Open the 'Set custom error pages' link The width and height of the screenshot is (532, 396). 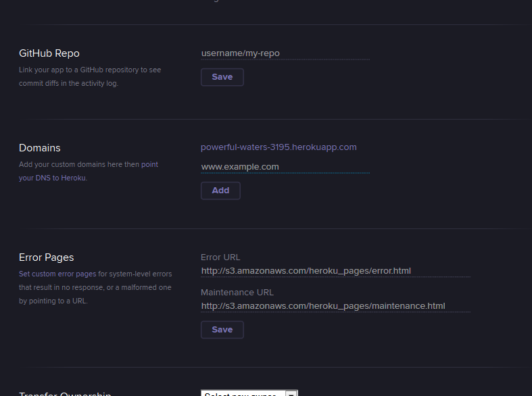[x=57, y=274]
